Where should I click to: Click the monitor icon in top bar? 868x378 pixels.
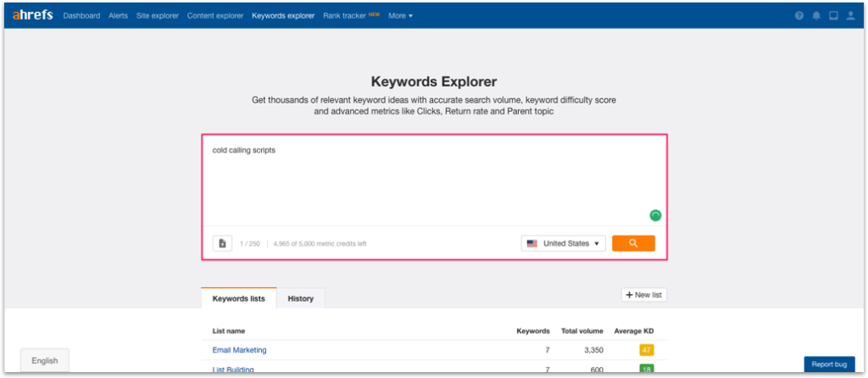[833, 15]
